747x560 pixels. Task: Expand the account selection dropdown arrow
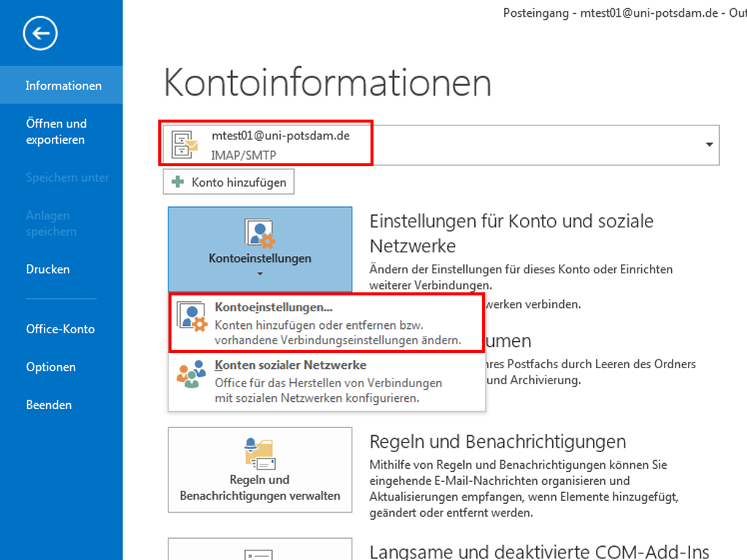(709, 145)
